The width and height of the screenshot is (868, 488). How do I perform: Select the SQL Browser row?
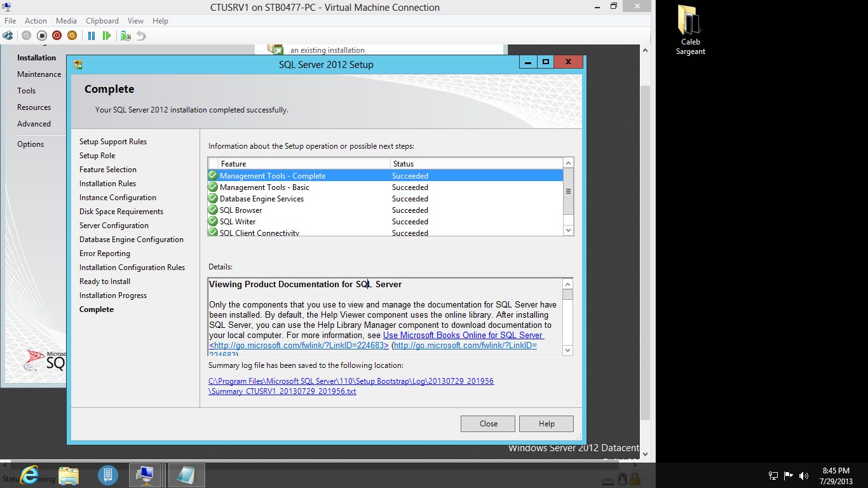(x=385, y=210)
